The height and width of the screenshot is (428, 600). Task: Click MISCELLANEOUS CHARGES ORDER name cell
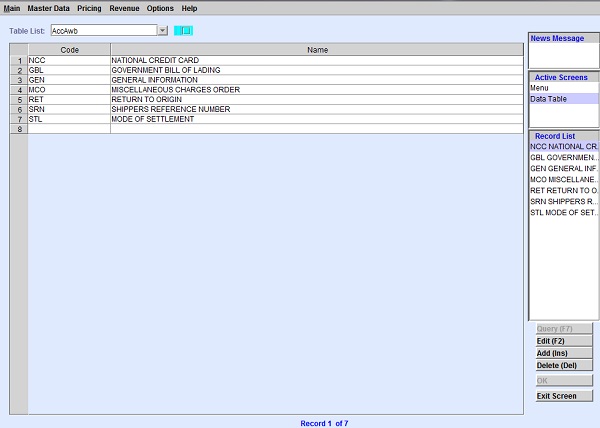click(x=317, y=90)
